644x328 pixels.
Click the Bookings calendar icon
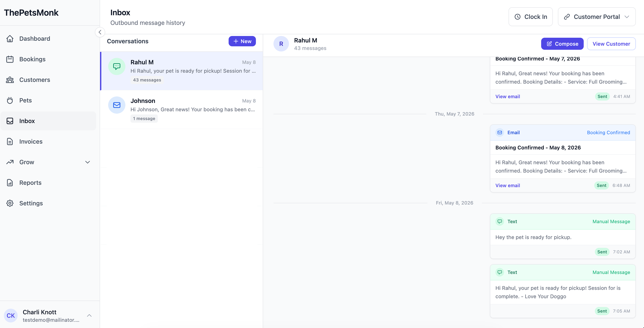point(10,59)
